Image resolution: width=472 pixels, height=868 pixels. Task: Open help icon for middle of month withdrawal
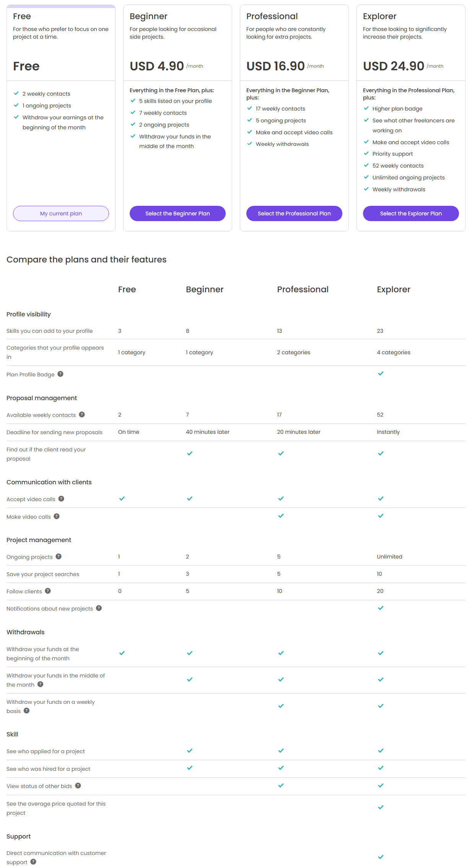40,684
